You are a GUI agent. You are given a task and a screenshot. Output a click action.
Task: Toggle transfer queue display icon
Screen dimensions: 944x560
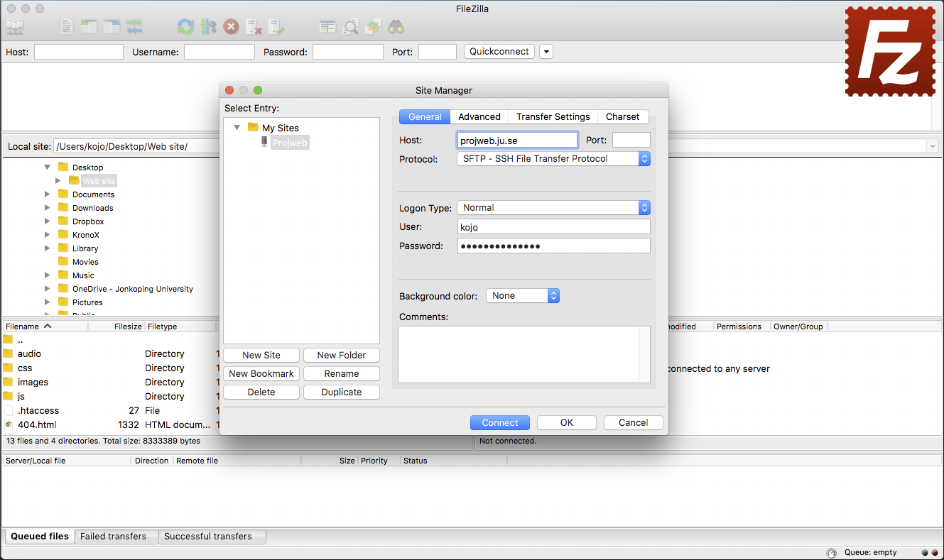(x=134, y=27)
